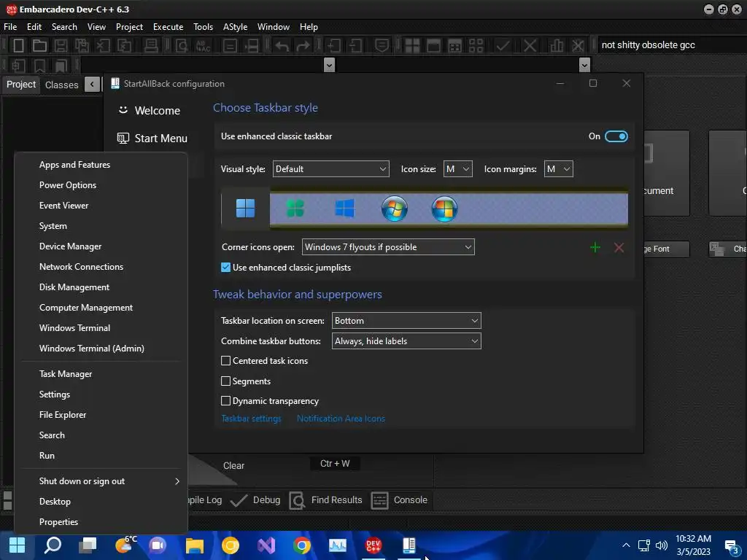Image resolution: width=747 pixels, height=560 pixels.
Task: Select Windows 11 start button style thumbnail
Action: 245,208
